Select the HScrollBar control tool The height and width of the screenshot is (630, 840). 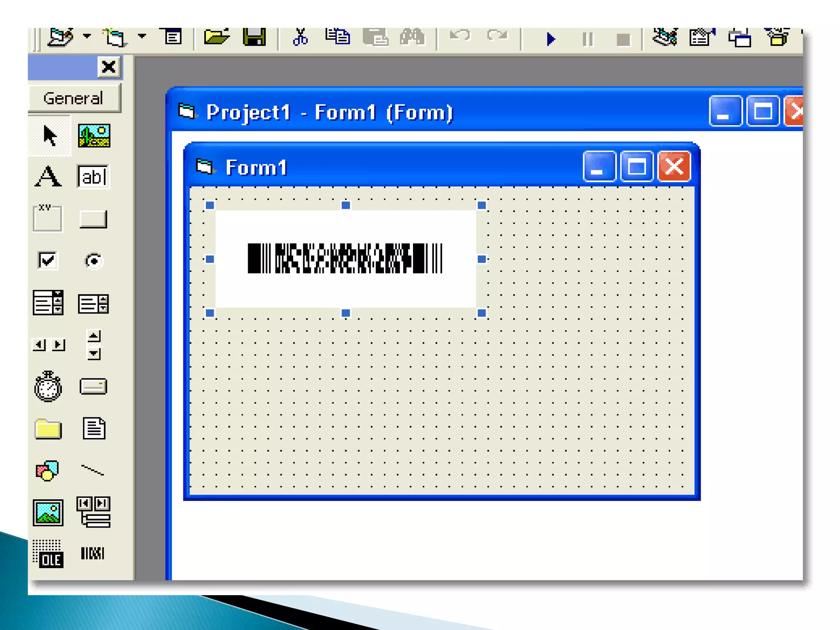[48, 345]
